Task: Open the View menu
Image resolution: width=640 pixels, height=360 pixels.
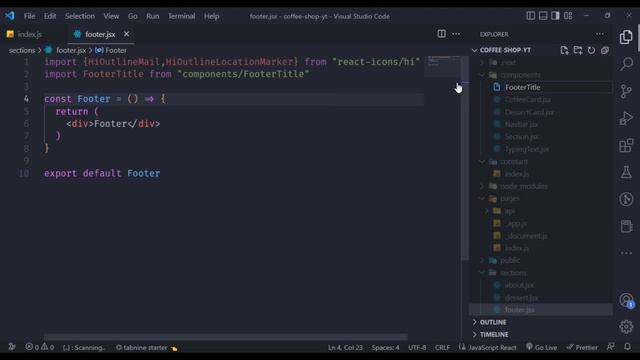Action: tap(111, 16)
